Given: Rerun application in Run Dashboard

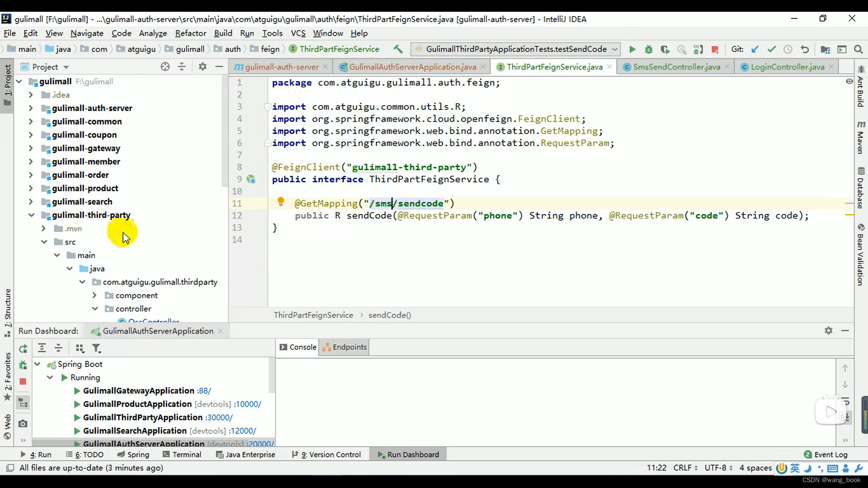Looking at the screenshot, I should point(23,348).
